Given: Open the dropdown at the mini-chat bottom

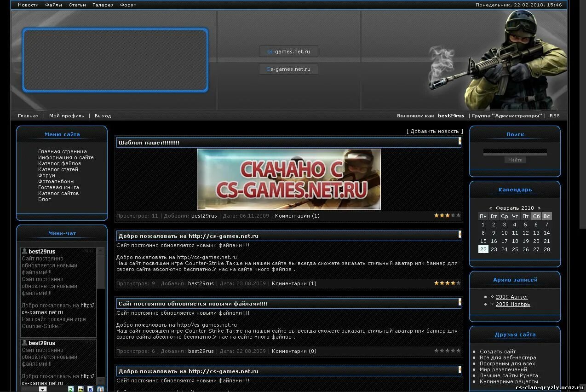Looking at the screenshot, I should point(42,389).
